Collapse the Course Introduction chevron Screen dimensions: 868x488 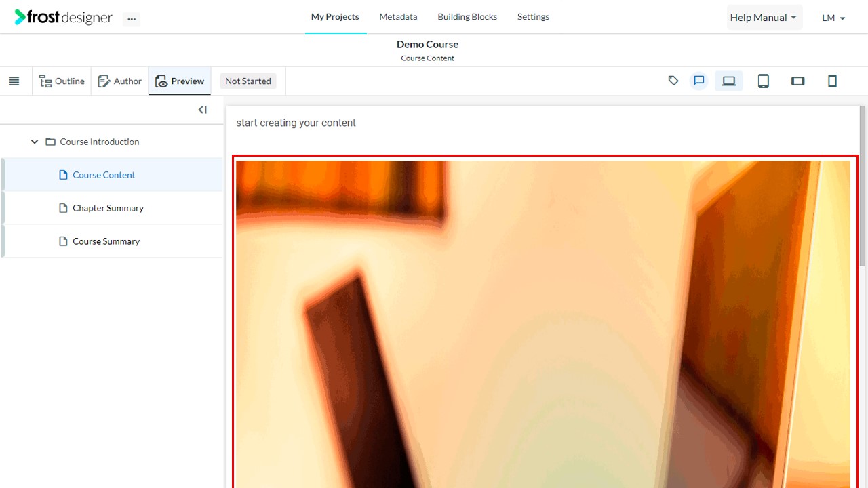point(35,142)
